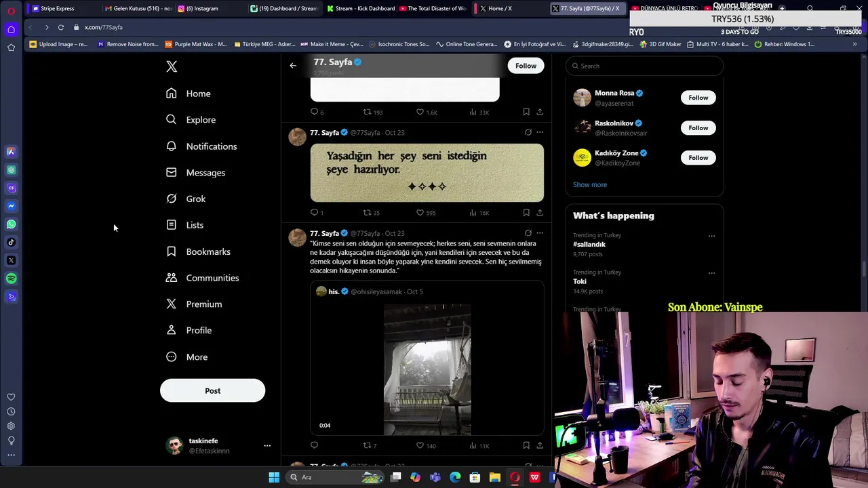Open Profile in the sidebar
The image size is (868, 488).
coord(189,331)
